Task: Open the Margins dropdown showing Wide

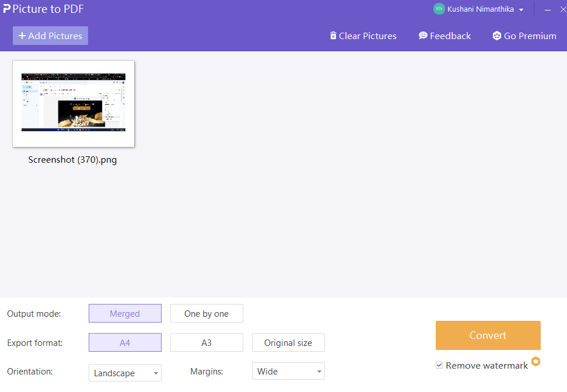Action: pyautogui.click(x=288, y=371)
